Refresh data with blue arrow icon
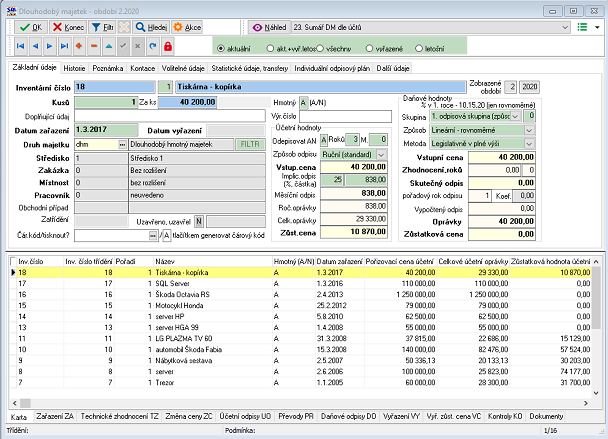This screenshot has width=608, height=439. click(x=153, y=46)
